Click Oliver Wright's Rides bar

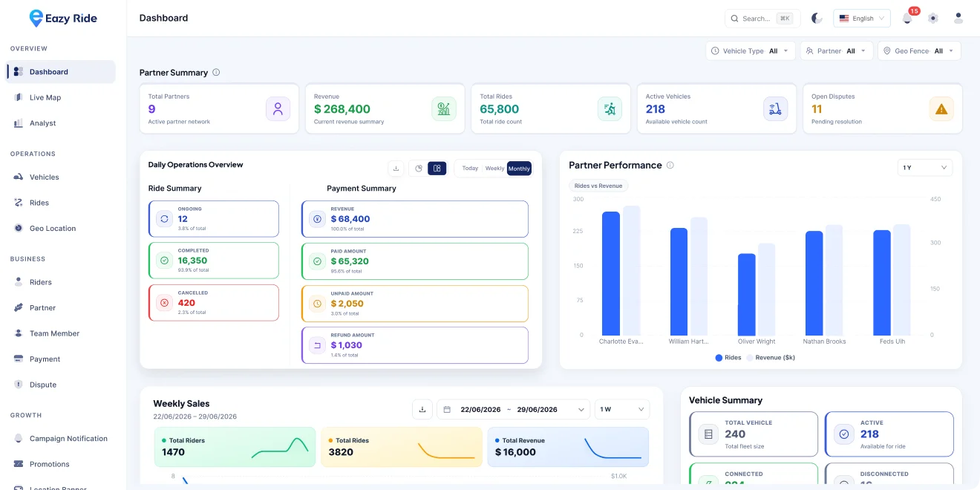746,294
